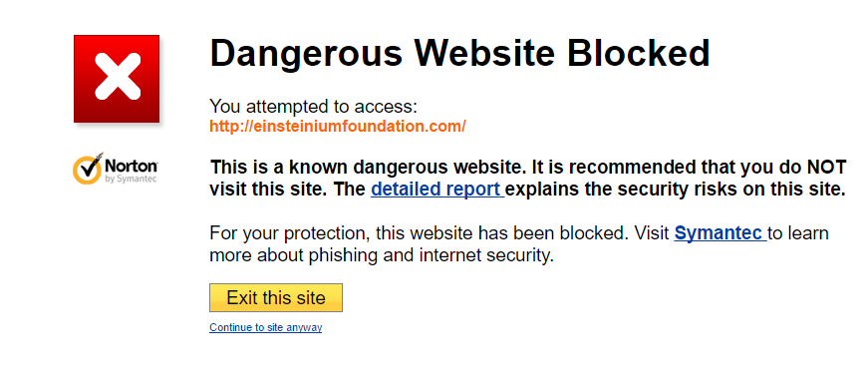Click the blocked einsteiniumfoundation.com URL
This screenshot has width=868, height=392.
click(x=338, y=127)
